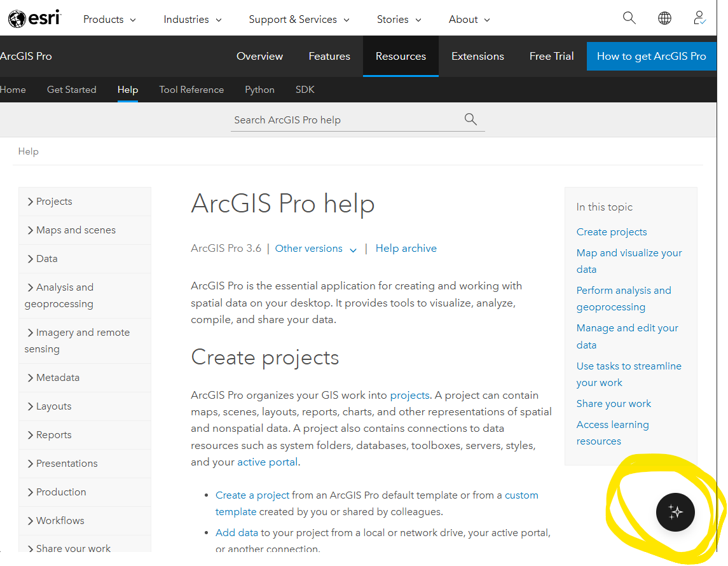Open the site search magnifier icon
Image resolution: width=728 pixels, height=566 pixels.
(x=629, y=18)
